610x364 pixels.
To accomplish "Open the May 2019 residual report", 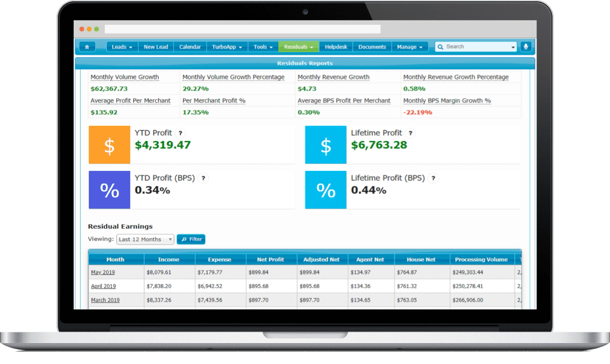I will (x=103, y=273).
